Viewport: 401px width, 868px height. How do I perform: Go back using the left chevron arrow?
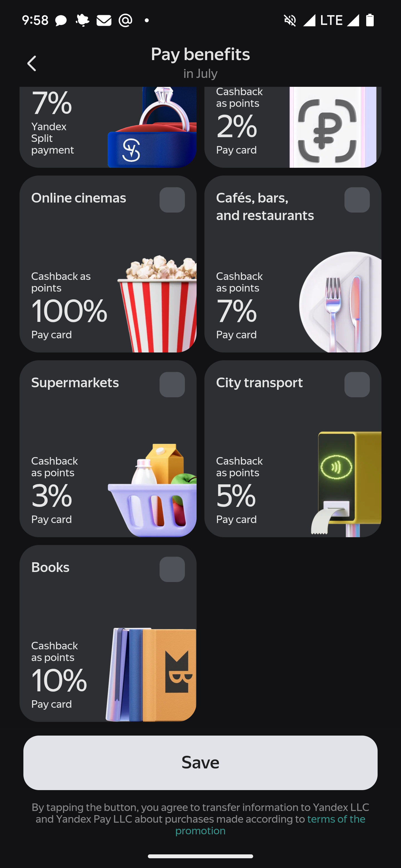click(x=32, y=64)
